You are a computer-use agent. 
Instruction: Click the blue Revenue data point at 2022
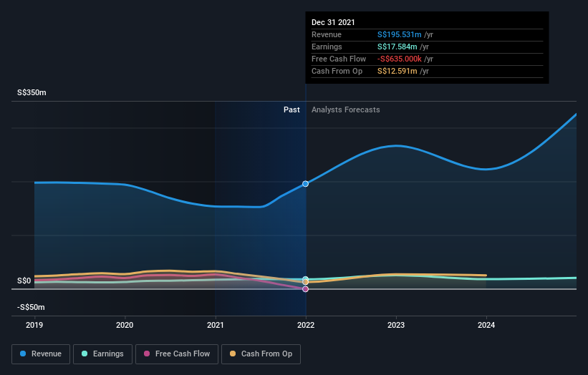point(306,184)
